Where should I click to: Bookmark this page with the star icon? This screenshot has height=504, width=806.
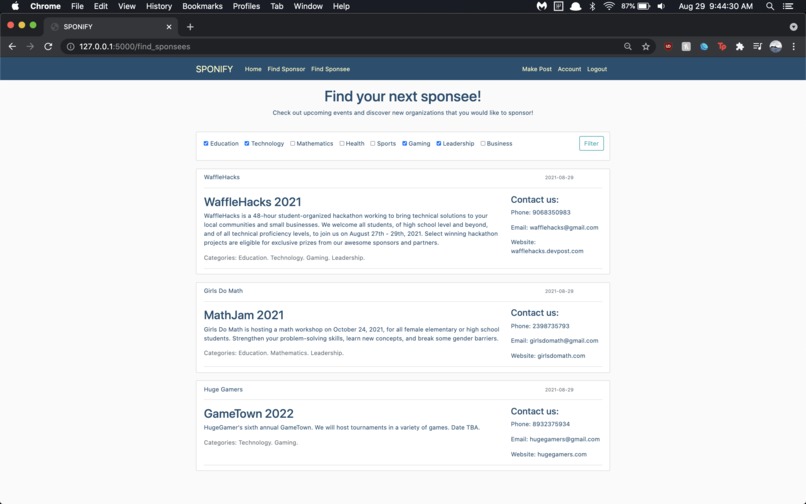point(646,46)
